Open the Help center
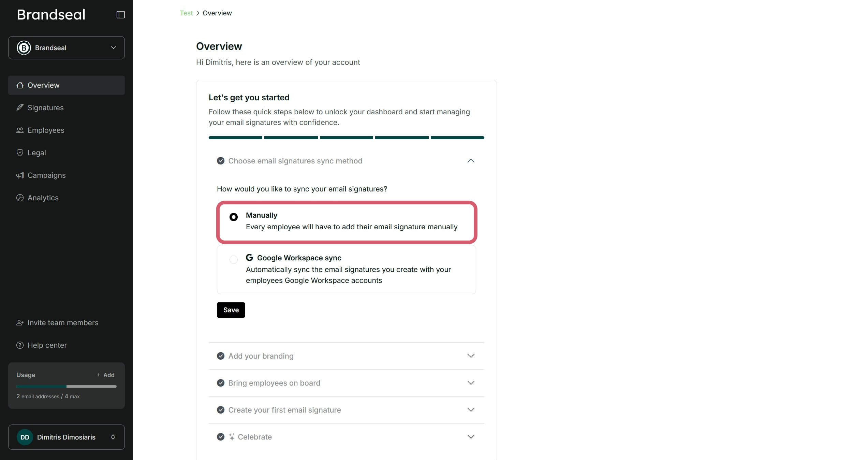Screen dimensions: 868x460 [47, 345]
